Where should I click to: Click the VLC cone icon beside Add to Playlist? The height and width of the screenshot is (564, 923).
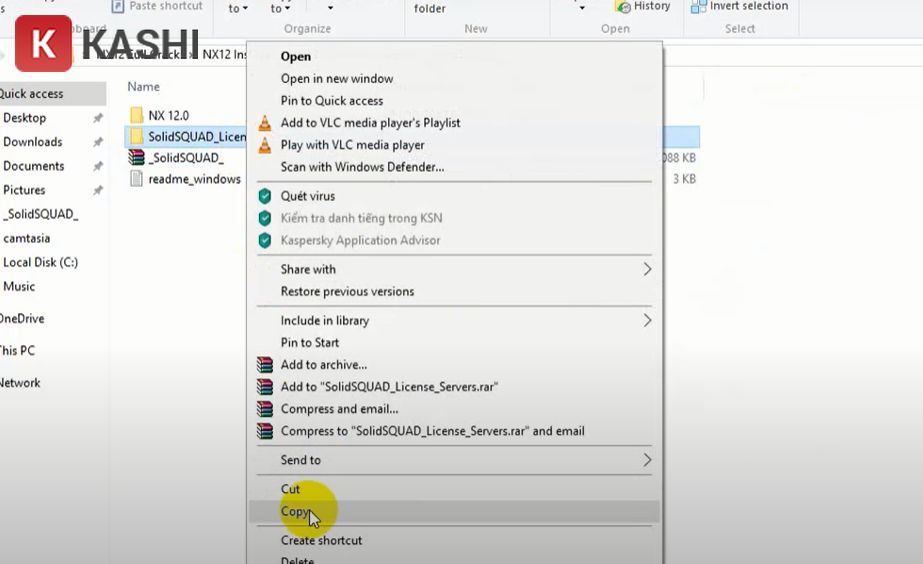coord(265,123)
